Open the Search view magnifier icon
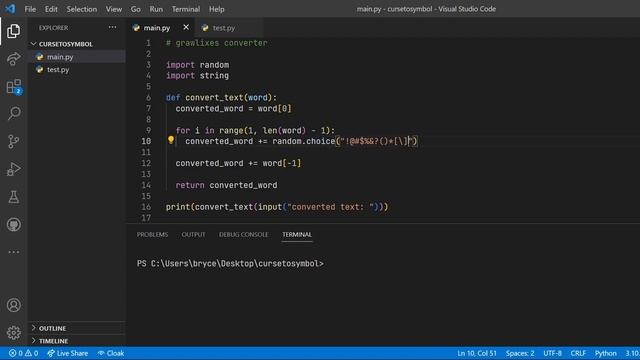This screenshot has height=360, width=640. [13, 114]
